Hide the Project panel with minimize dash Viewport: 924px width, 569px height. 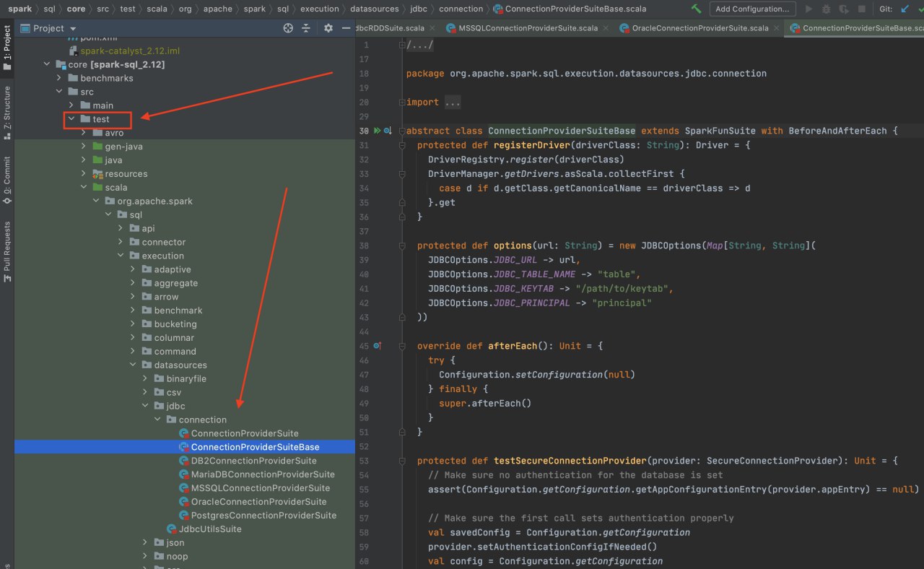click(x=345, y=28)
